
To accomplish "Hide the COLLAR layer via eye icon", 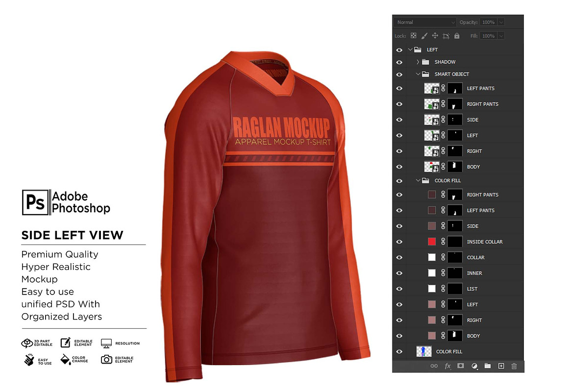I will pos(399,257).
